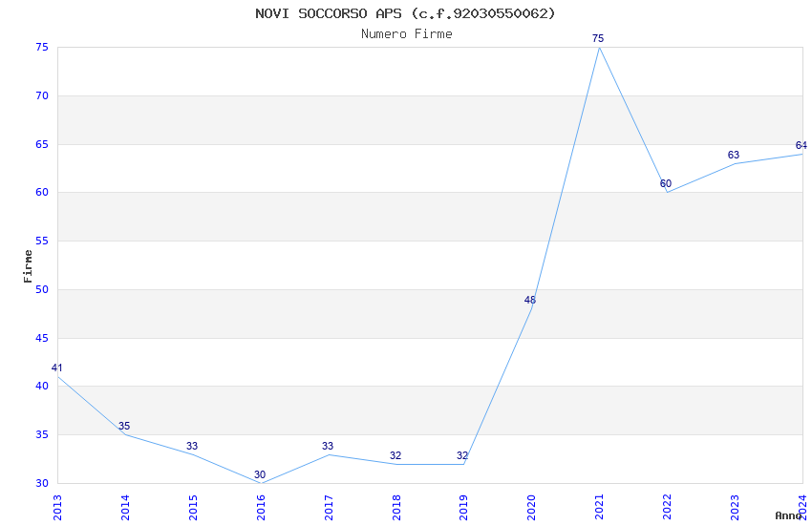This screenshot has width=812, height=525.
Task: Click the data label 32 above 2018
Action: coord(395,455)
